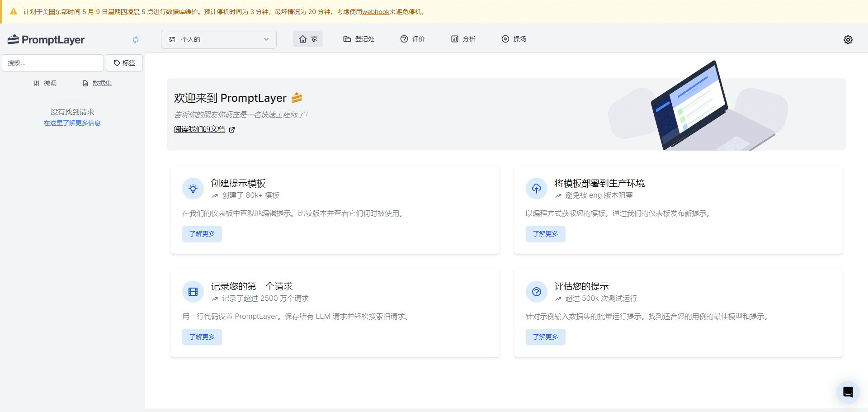The width and height of the screenshot is (868, 412).
Task: Click the question mark icon for 评估您的提示
Action: tap(536, 292)
